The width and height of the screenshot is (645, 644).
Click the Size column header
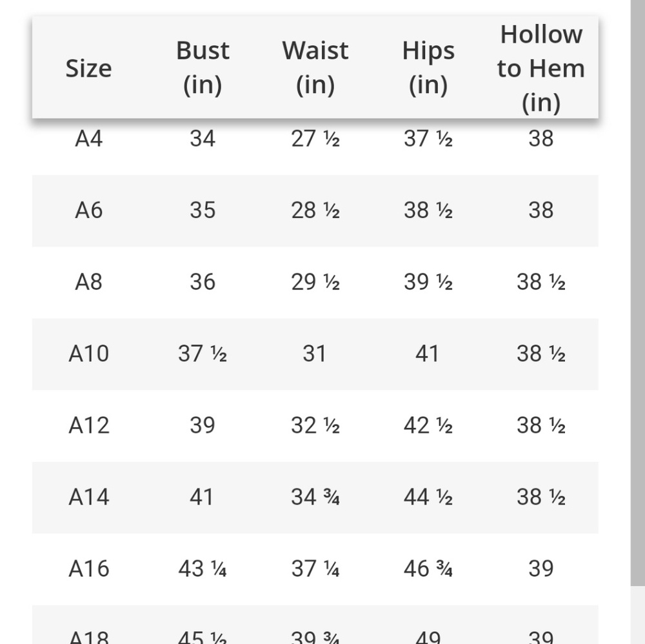coord(89,68)
